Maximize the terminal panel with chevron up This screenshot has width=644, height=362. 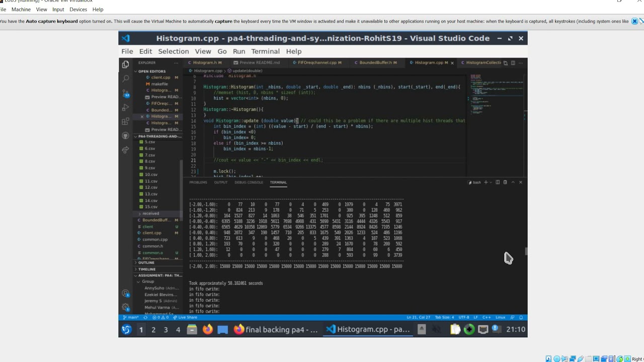pyautogui.click(x=513, y=183)
